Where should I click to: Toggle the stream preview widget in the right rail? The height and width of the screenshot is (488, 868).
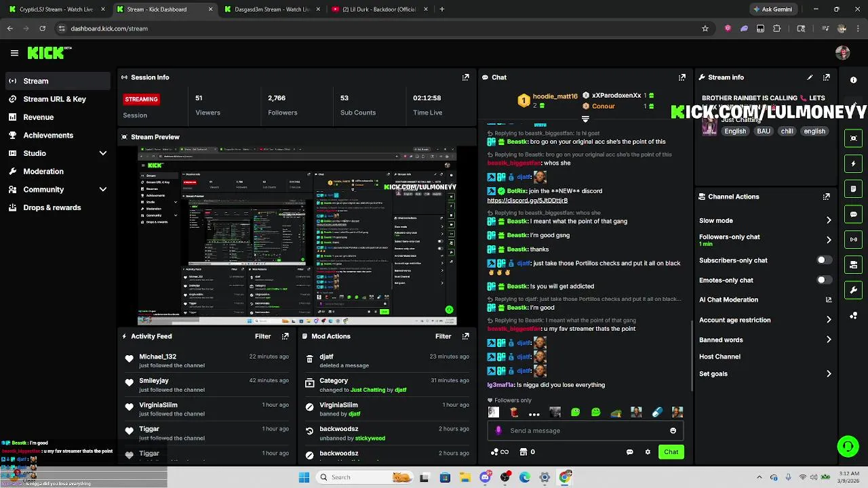(x=853, y=138)
